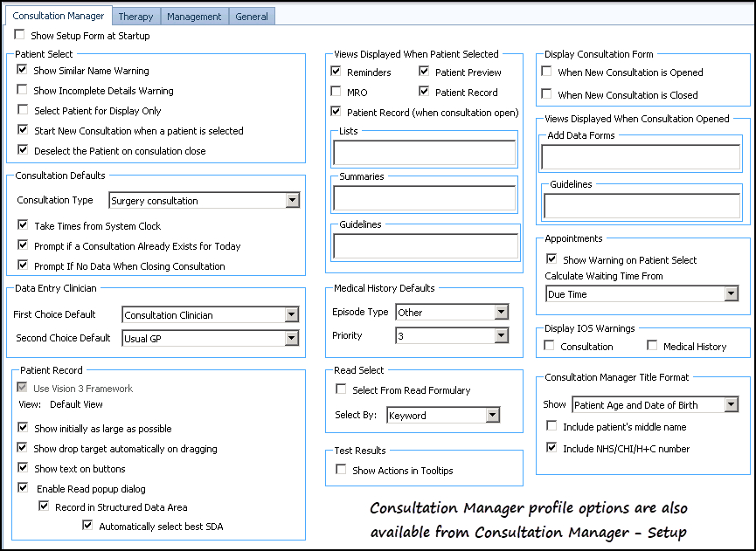This screenshot has height=551, width=756.
Task: Expand the First Choice Default dropdown
Action: point(292,314)
